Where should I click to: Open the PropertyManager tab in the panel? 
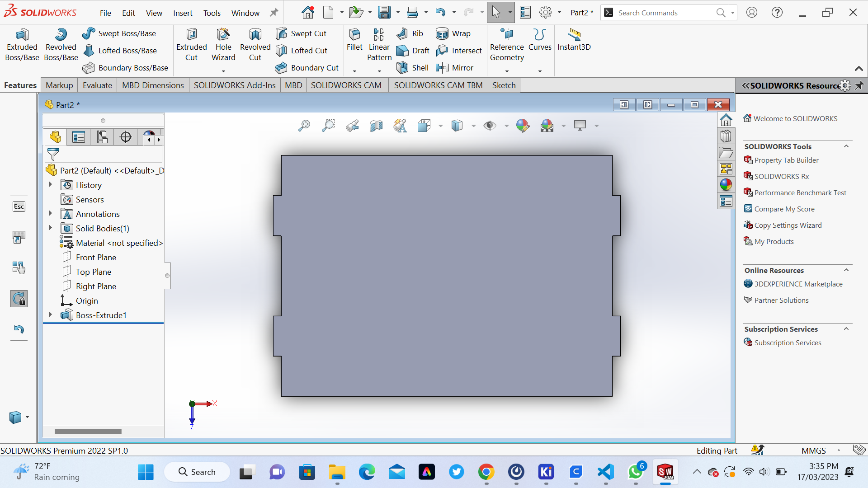pos(79,137)
